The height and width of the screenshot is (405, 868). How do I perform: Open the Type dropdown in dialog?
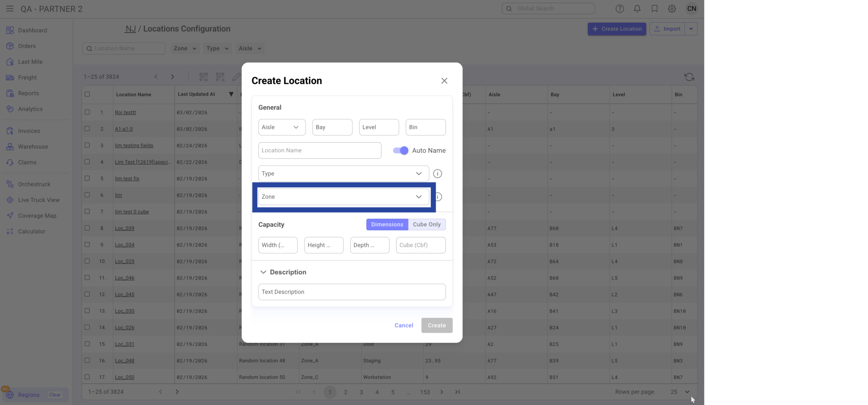pyautogui.click(x=343, y=174)
